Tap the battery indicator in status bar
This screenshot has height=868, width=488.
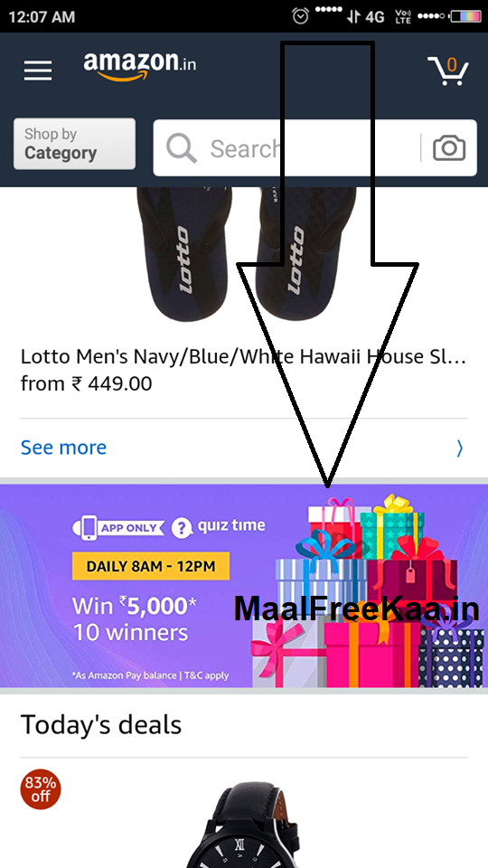coord(465,16)
